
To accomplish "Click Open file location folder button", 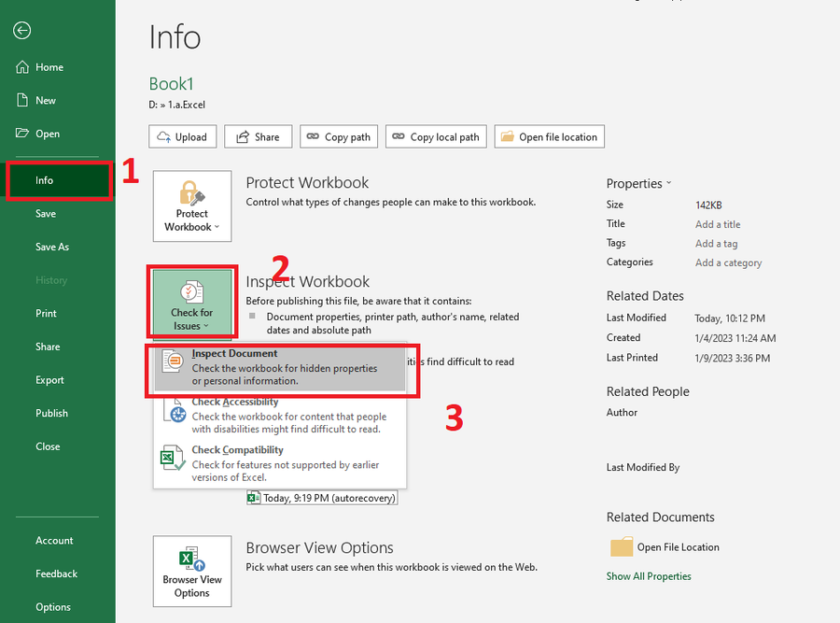I will [549, 136].
